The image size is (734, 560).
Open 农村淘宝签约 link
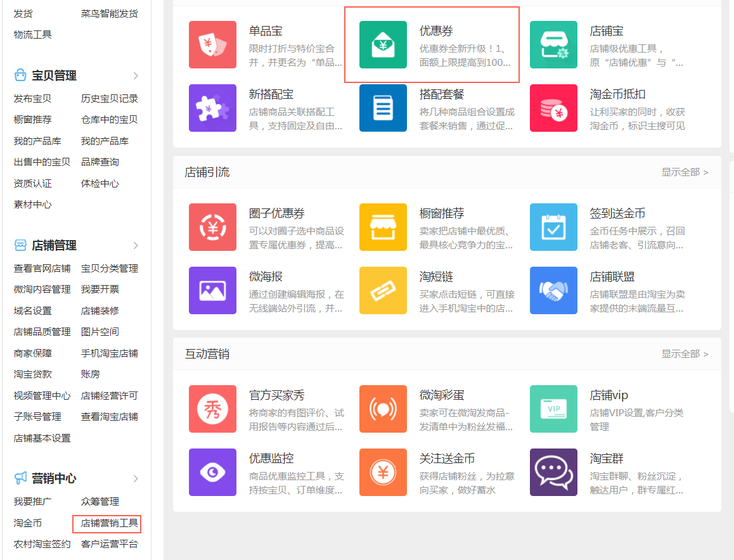click(42, 544)
